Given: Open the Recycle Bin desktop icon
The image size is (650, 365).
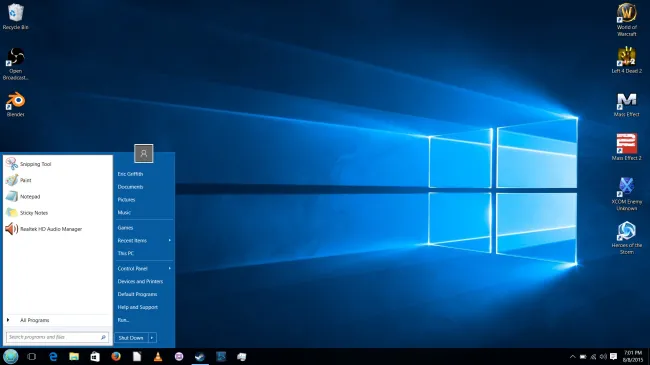Looking at the screenshot, I should 15,17.
